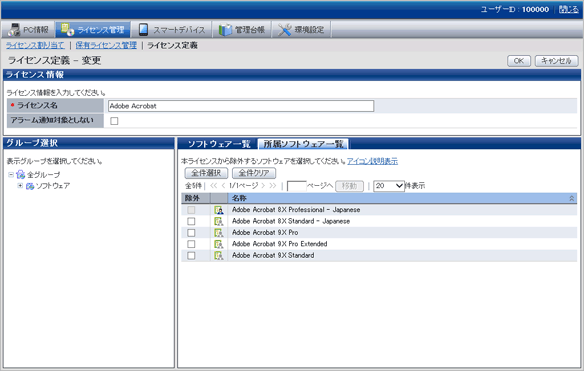Toggle アラーム通知対象としない checkbox
The width and height of the screenshot is (584, 371).
click(114, 121)
